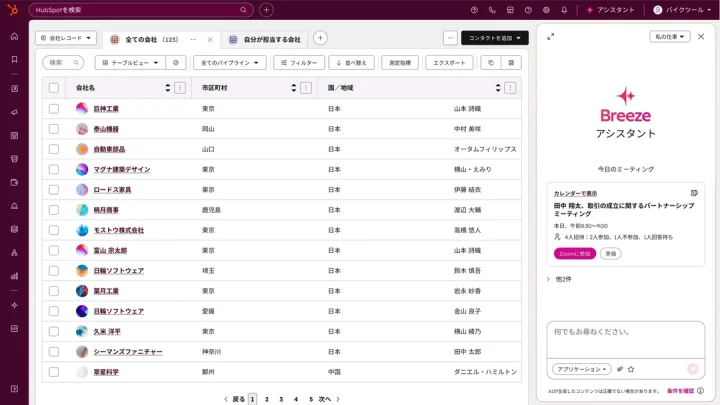Viewport: 720px width, 405px height.
Task: Open the 全てのパイプライン dropdown
Action: click(x=231, y=62)
